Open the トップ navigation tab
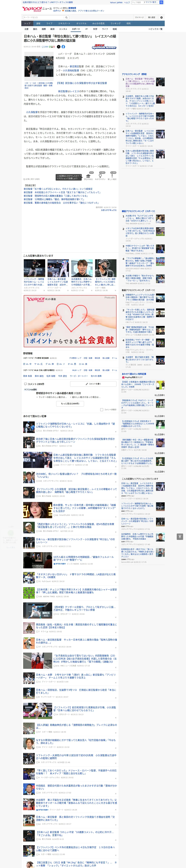Viewport: 186px width, 868px height. [27, 24]
